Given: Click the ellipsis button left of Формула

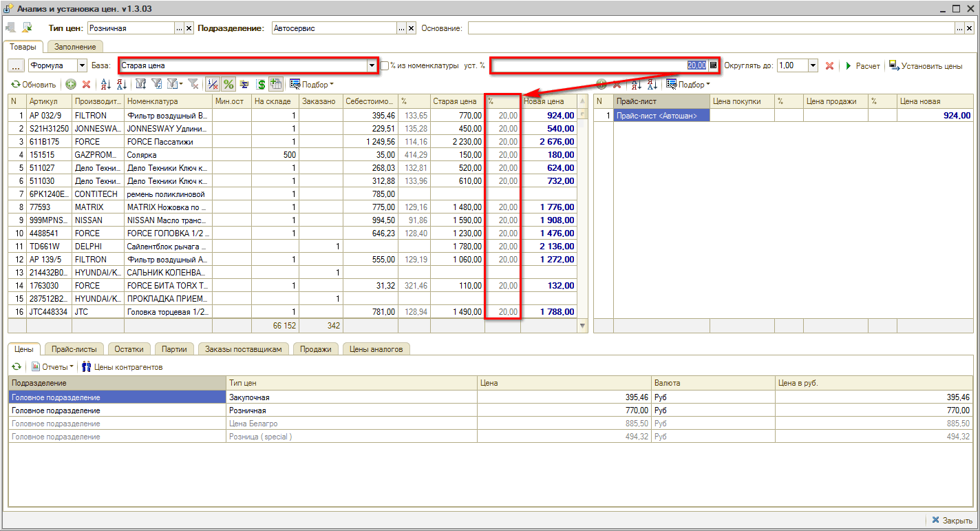Looking at the screenshot, I should tap(17, 65).
